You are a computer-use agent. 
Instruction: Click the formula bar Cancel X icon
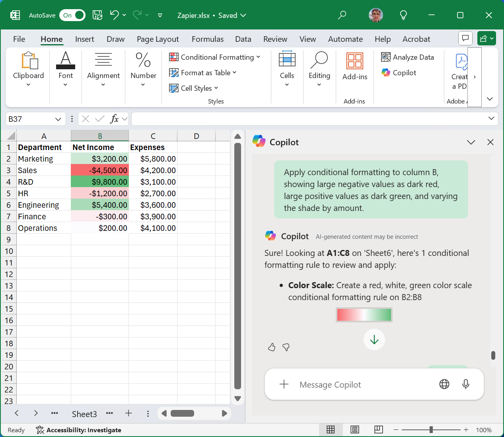[86, 119]
